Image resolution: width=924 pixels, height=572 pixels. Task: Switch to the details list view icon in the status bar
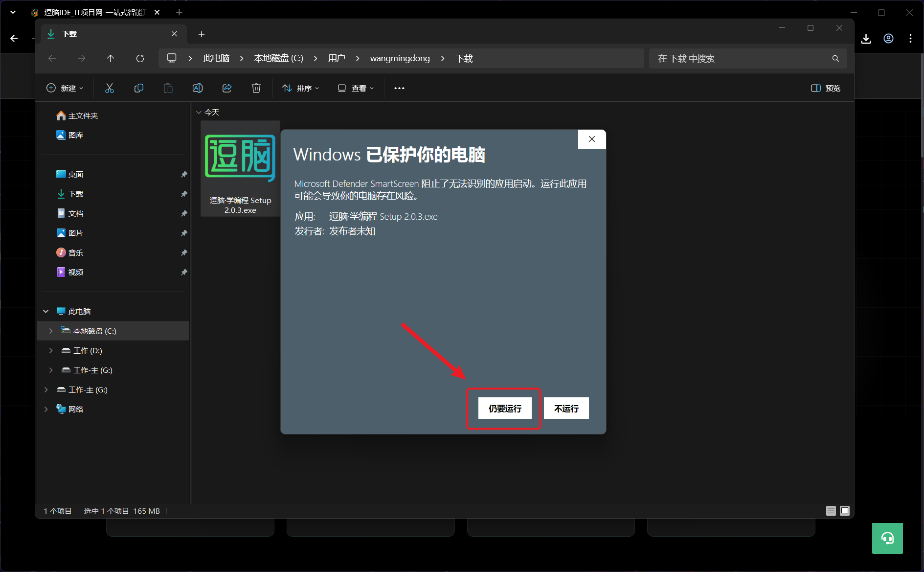click(x=831, y=511)
